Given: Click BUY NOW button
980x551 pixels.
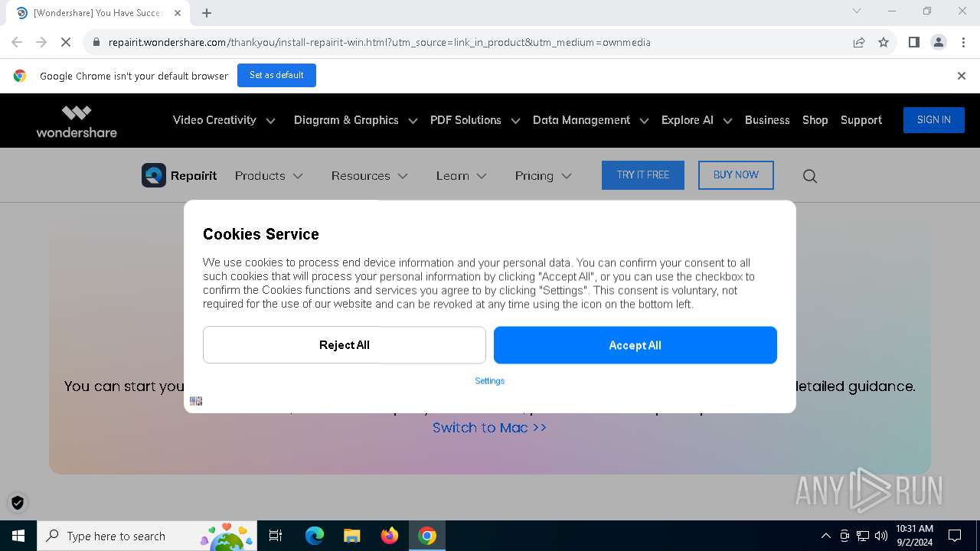Looking at the screenshot, I should tap(736, 175).
